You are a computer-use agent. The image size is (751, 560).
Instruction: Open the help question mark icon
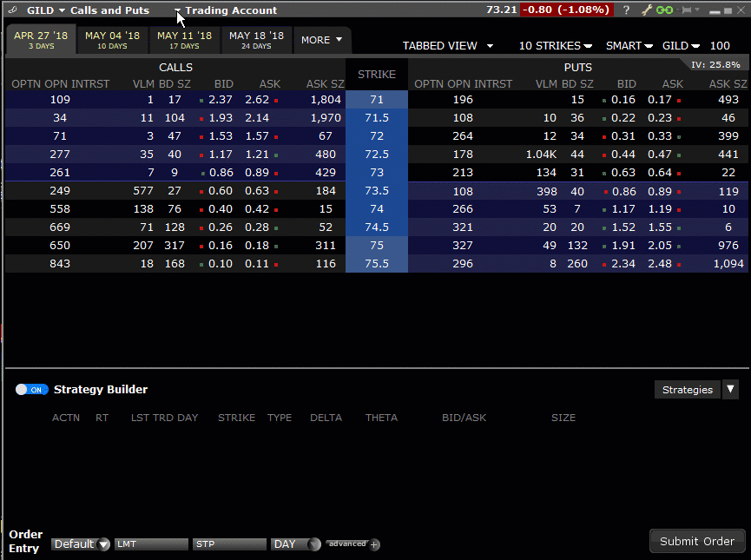coord(626,10)
